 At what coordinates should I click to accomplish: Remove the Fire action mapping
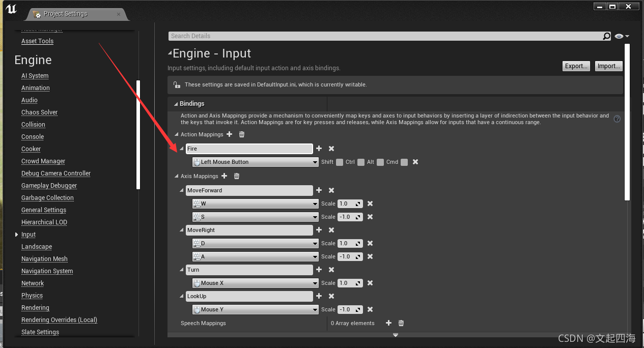coord(331,149)
